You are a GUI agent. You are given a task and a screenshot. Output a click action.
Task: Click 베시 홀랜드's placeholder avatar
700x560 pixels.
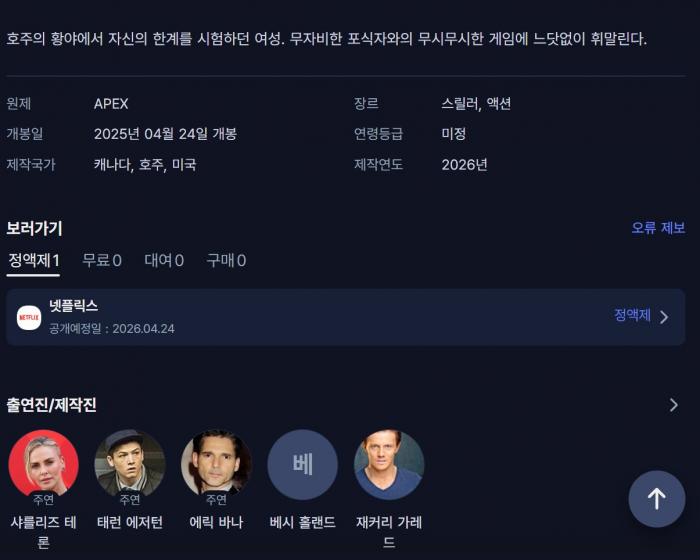click(x=302, y=465)
